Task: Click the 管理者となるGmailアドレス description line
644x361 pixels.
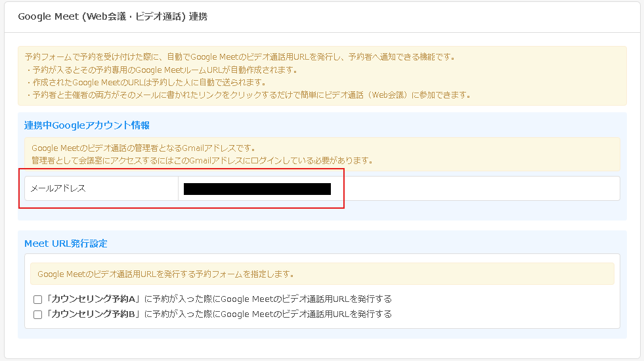Action: pos(143,148)
